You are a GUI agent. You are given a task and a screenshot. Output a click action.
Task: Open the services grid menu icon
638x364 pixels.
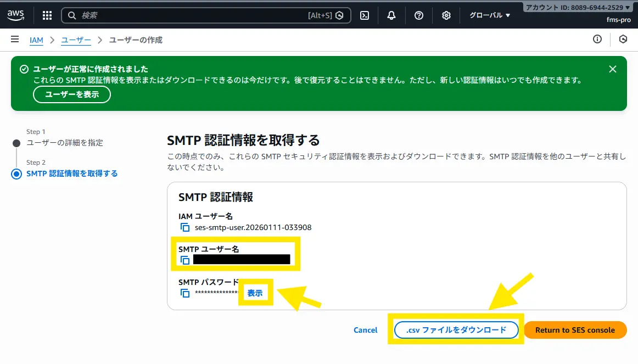pyautogui.click(x=47, y=15)
